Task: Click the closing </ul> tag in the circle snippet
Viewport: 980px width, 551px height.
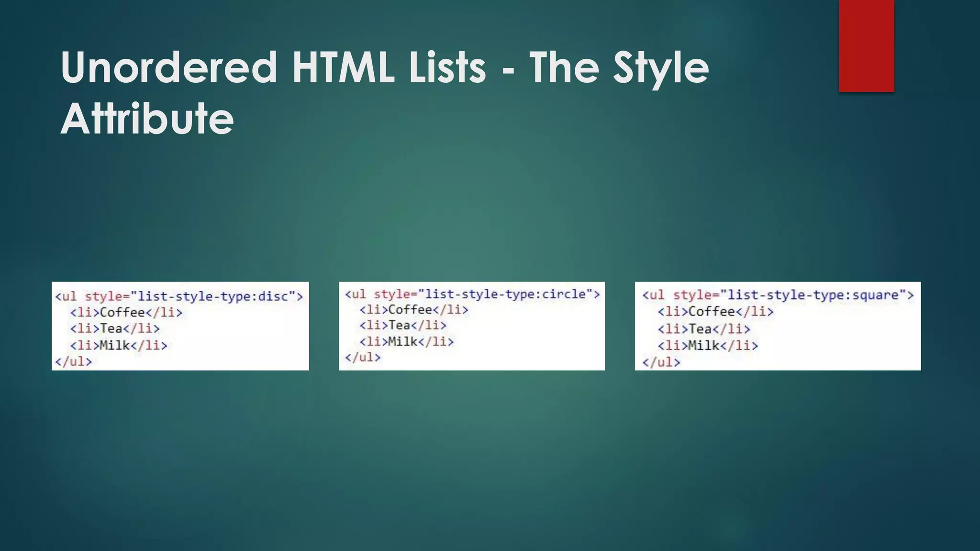Action: (x=363, y=357)
